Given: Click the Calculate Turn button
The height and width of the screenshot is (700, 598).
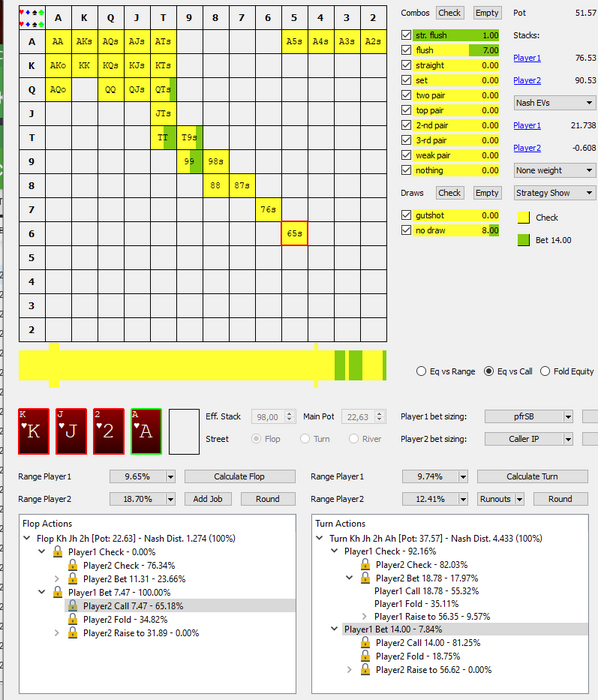Looking at the screenshot, I should pos(532,476).
